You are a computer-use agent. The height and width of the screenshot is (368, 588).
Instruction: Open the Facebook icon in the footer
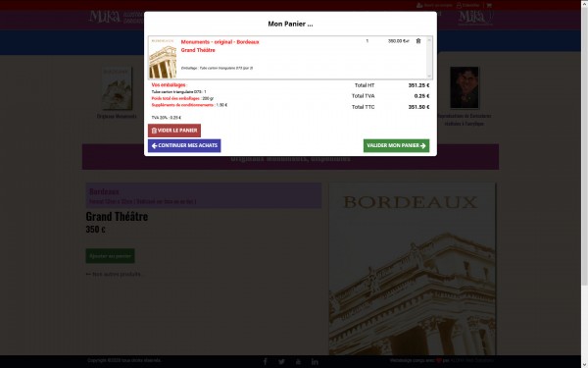tap(266, 361)
